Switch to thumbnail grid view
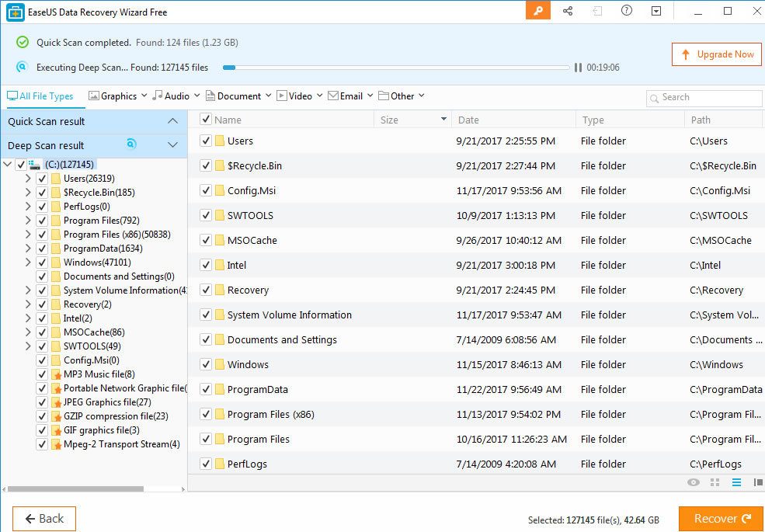 (x=715, y=482)
